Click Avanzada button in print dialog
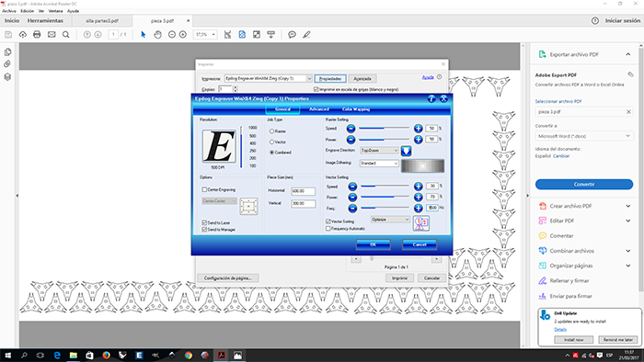 coord(362,79)
